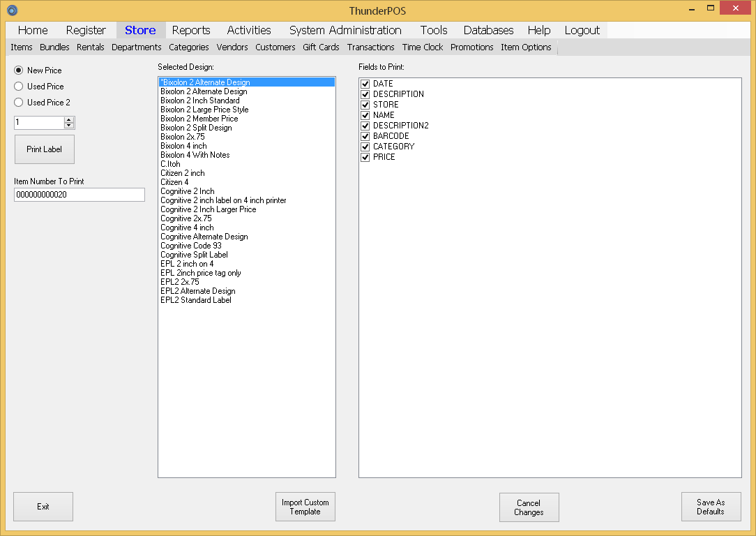Viewport: 756px width, 536px height.
Task: Open the Rentals submenu tab
Action: coord(91,47)
